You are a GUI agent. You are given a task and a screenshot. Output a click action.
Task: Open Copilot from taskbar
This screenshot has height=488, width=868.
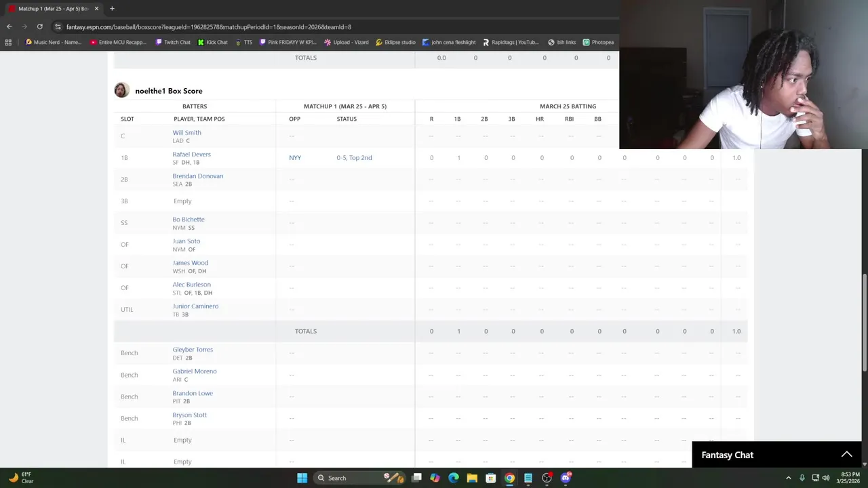click(x=435, y=478)
